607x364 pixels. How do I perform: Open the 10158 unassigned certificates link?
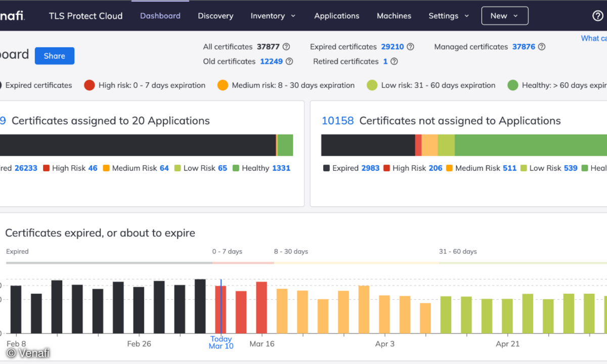click(x=338, y=121)
